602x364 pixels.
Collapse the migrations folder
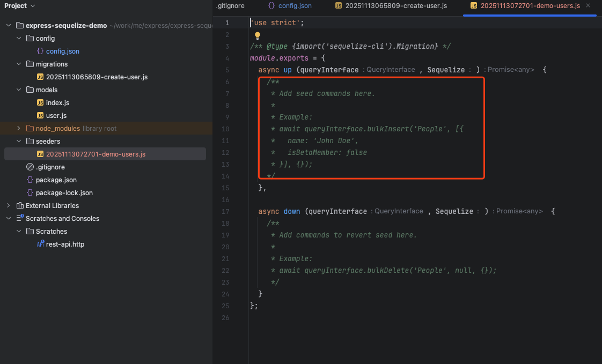pyautogui.click(x=19, y=64)
